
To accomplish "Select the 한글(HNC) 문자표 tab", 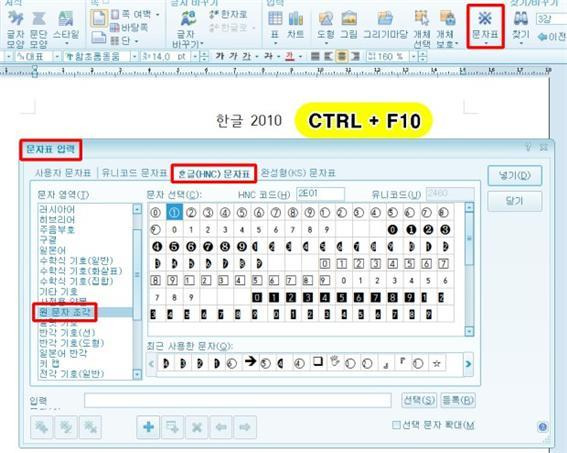I will (x=214, y=174).
